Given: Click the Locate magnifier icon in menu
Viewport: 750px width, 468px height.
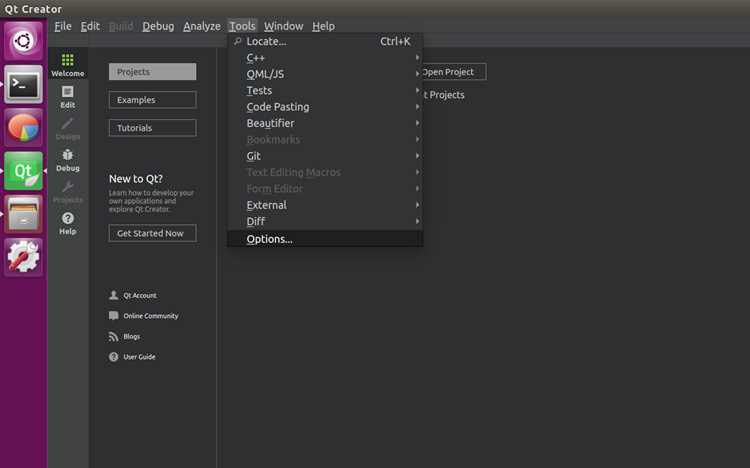Looking at the screenshot, I should coord(237,41).
